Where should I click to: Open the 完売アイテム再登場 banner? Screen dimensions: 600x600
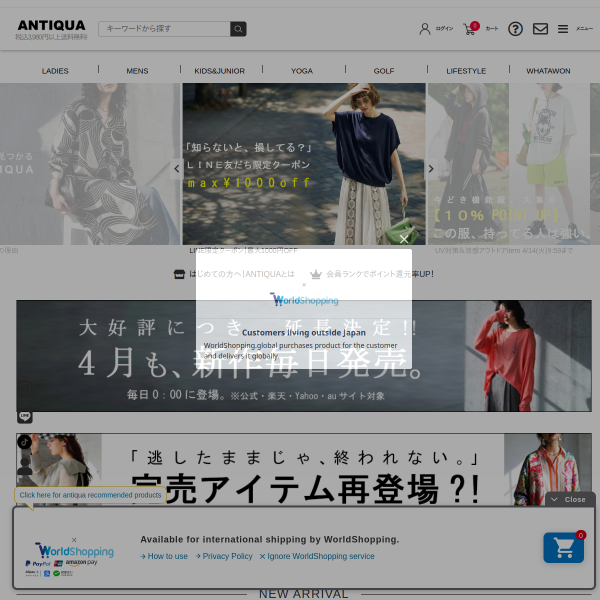304,469
